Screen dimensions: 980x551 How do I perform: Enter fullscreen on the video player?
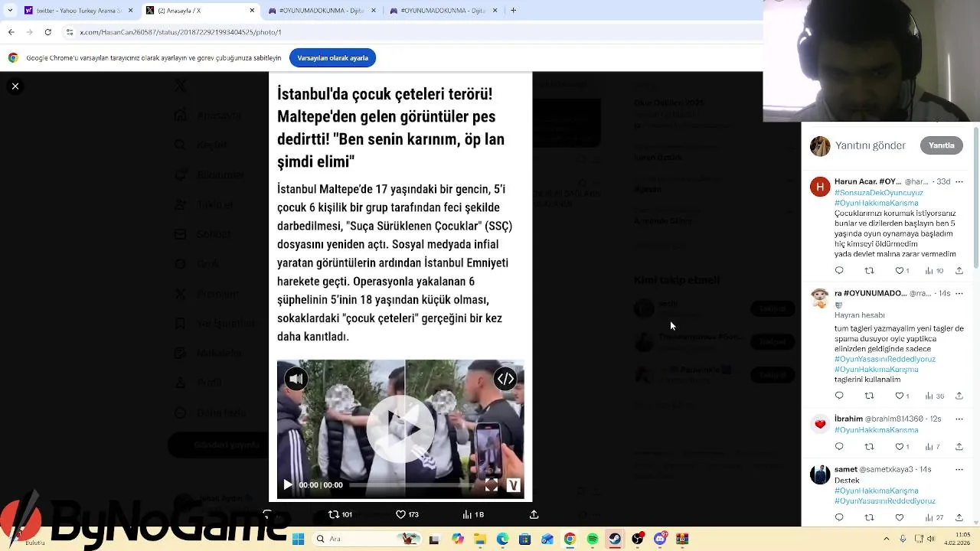[492, 484]
